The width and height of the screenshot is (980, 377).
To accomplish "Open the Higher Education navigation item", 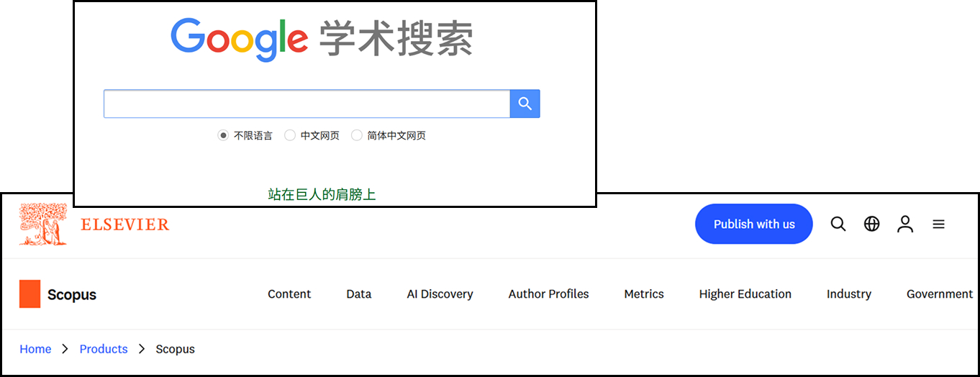I will [745, 294].
